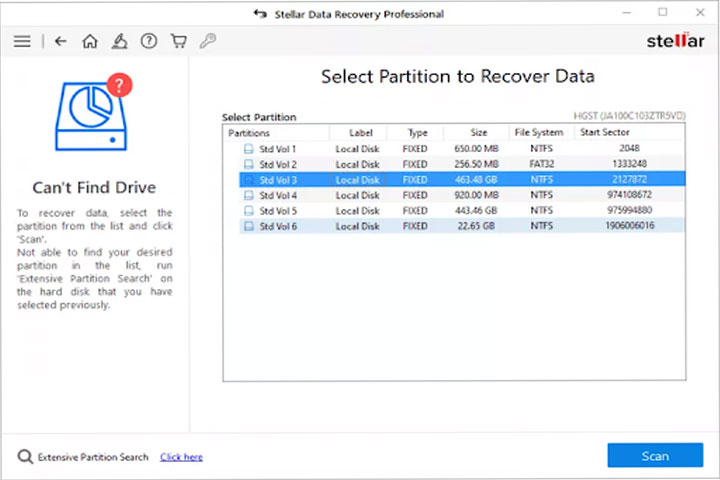The height and width of the screenshot is (480, 720).
Task: Click start sector 974108672 cell
Action: [629, 195]
